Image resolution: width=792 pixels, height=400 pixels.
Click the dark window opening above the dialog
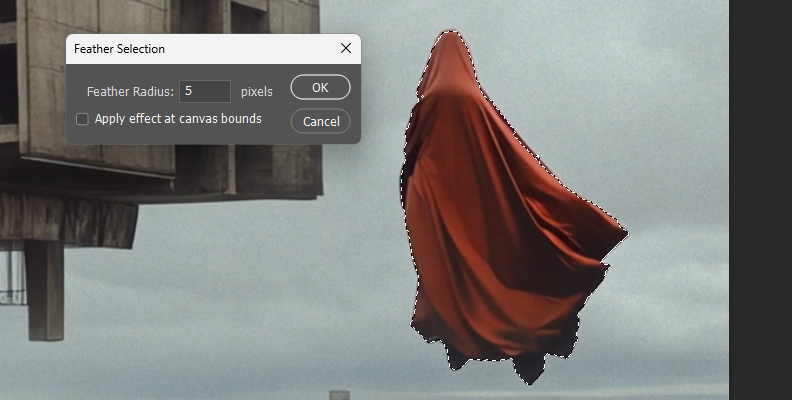pyautogui.click(x=248, y=15)
